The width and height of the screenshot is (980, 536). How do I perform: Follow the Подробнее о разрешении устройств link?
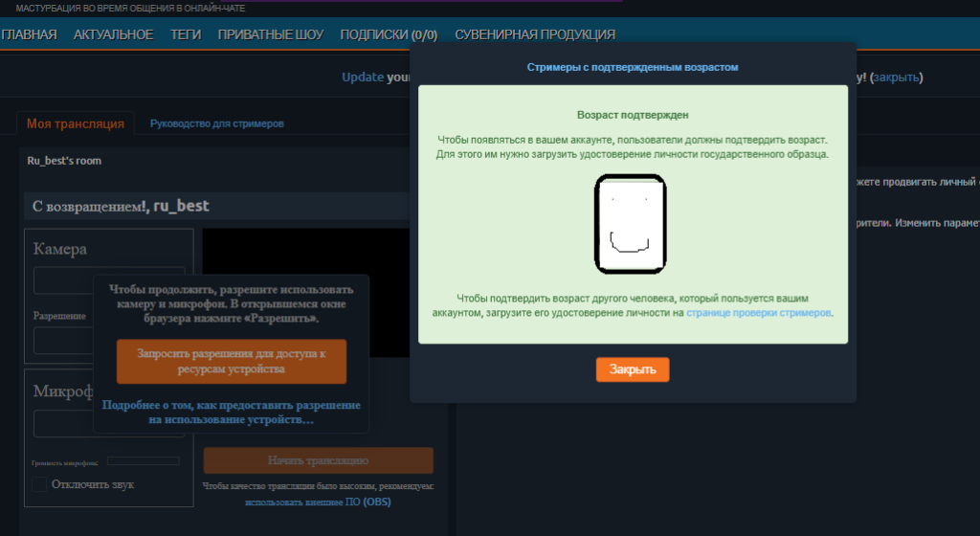(231, 413)
